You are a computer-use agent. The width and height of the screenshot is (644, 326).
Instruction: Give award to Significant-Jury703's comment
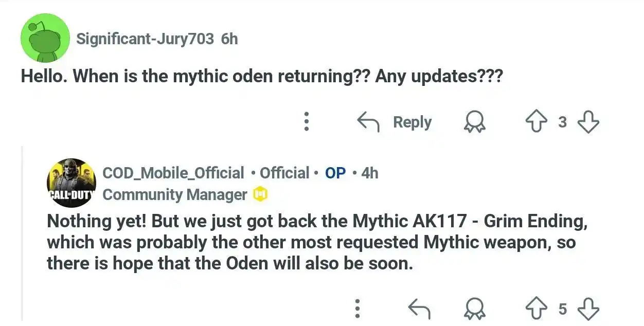click(x=474, y=122)
